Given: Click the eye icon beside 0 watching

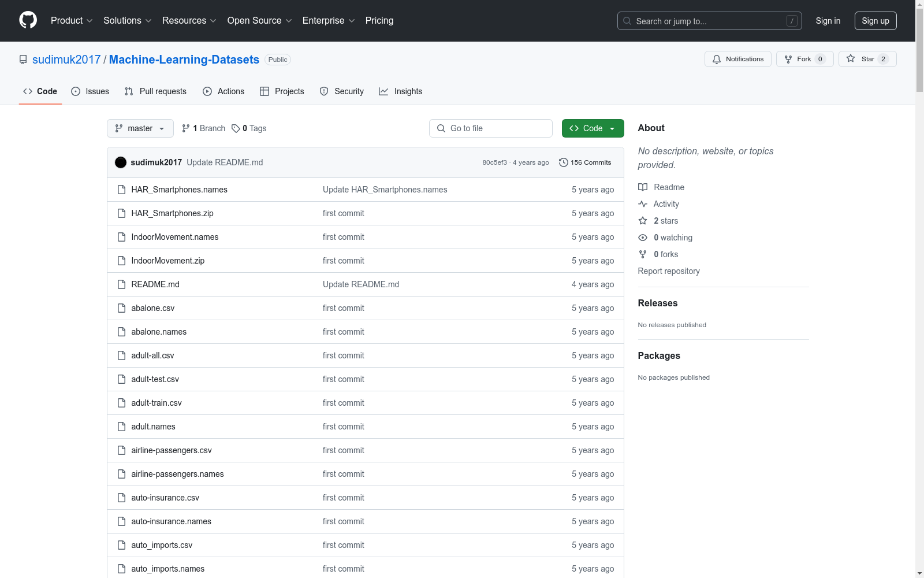Looking at the screenshot, I should [643, 238].
